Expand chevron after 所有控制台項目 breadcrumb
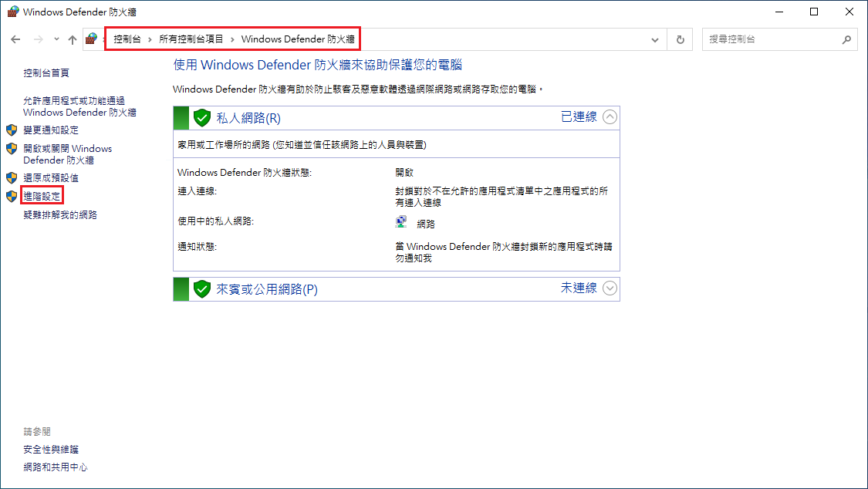Image resolution: width=868 pixels, height=489 pixels. tap(232, 39)
